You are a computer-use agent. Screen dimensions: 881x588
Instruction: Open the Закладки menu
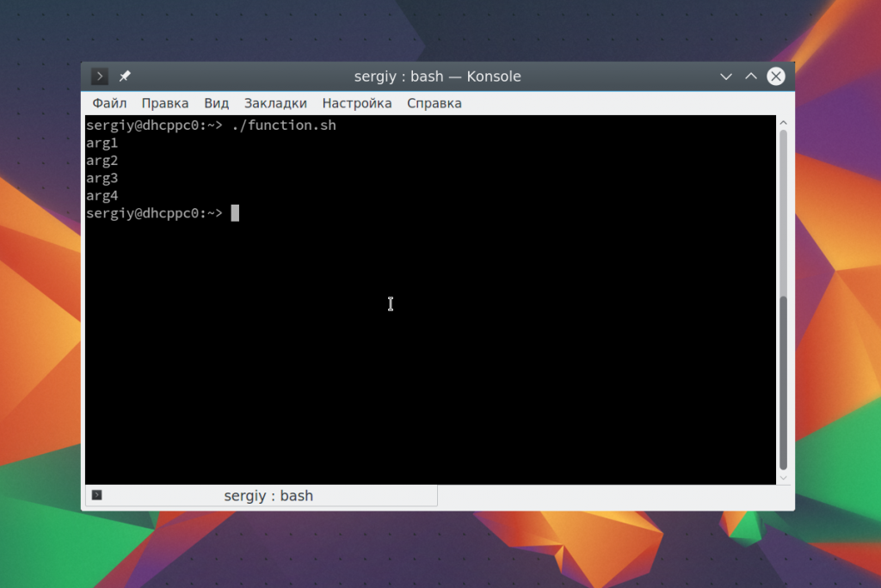pos(275,103)
